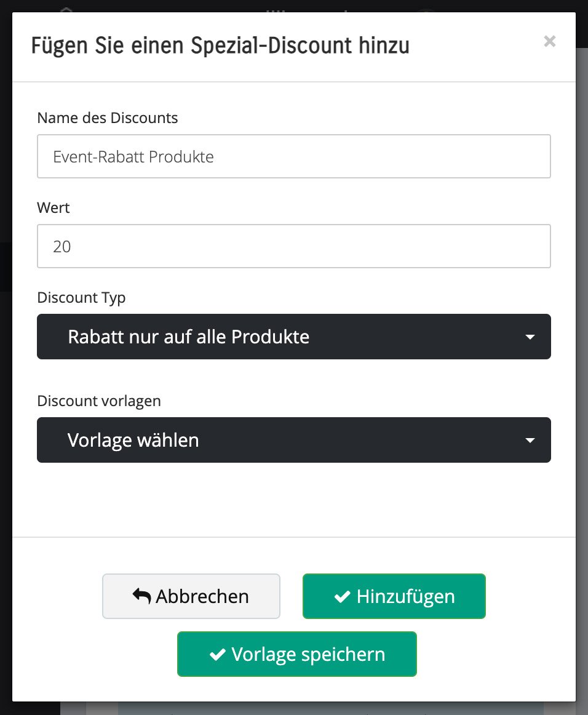Click the caret icon on the Discount Typ selector
This screenshot has height=715, width=588.
530,337
